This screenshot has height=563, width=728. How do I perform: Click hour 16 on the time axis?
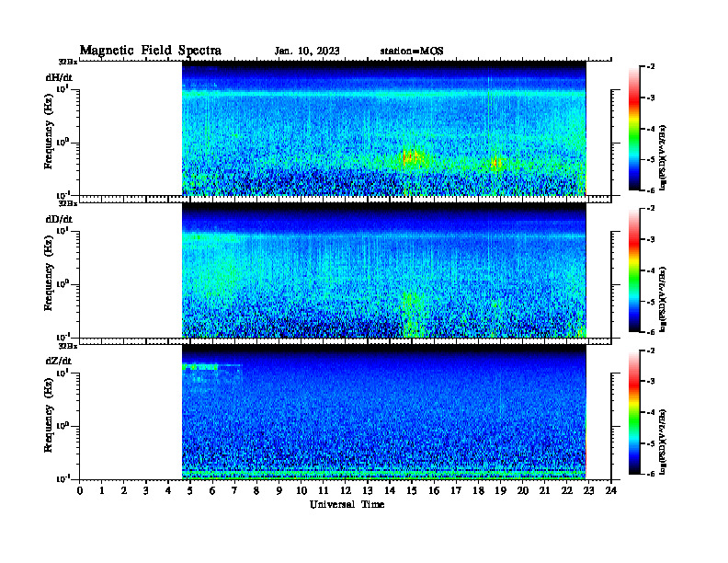click(434, 491)
